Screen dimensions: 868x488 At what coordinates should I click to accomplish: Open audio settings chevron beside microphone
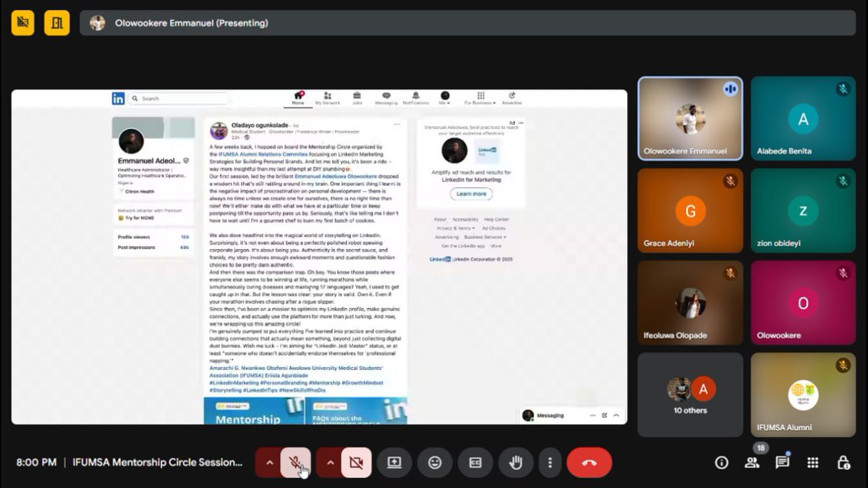[x=268, y=463]
